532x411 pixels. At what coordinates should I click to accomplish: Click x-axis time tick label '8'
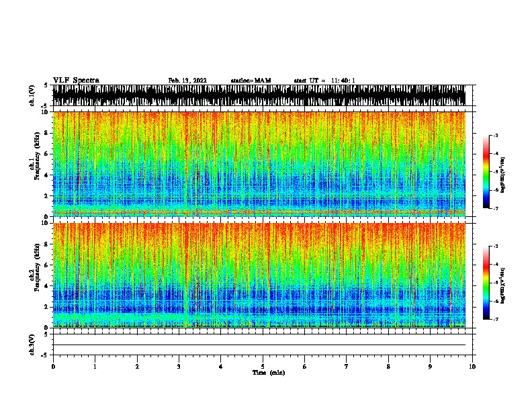pos(388,367)
